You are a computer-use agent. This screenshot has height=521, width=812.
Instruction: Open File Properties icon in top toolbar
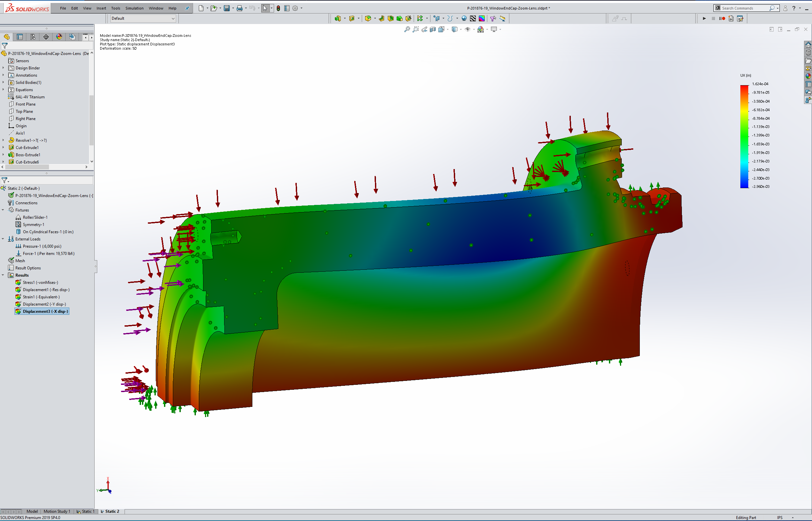point(287,8)
